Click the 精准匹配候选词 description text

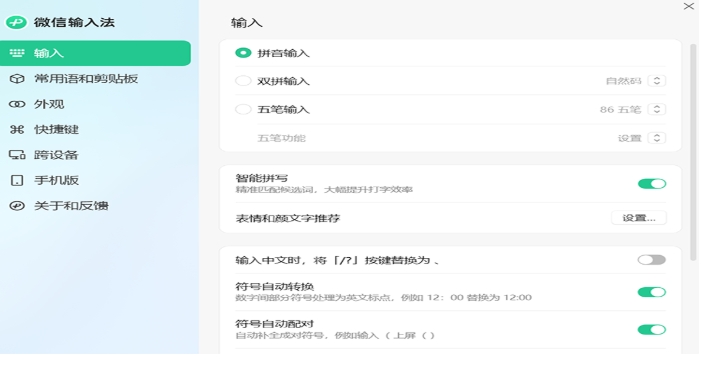coord(324,190)
